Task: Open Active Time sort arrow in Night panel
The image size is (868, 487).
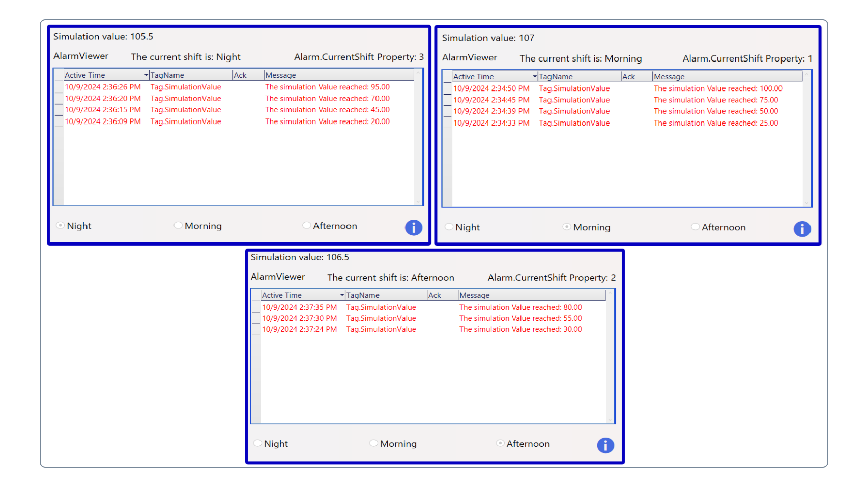Action: (146, 75)
